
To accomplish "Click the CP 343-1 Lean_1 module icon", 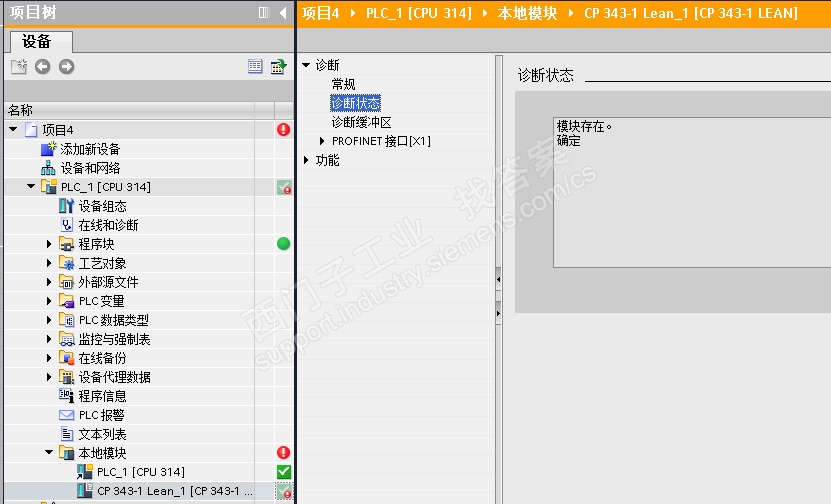I will 84,491.
